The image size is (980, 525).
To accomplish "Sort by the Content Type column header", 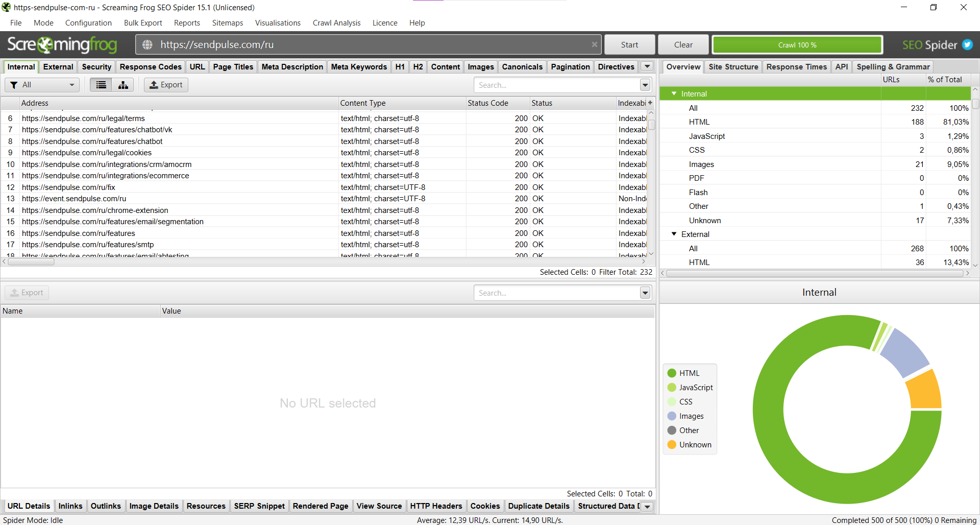I will tap(402, 103).
